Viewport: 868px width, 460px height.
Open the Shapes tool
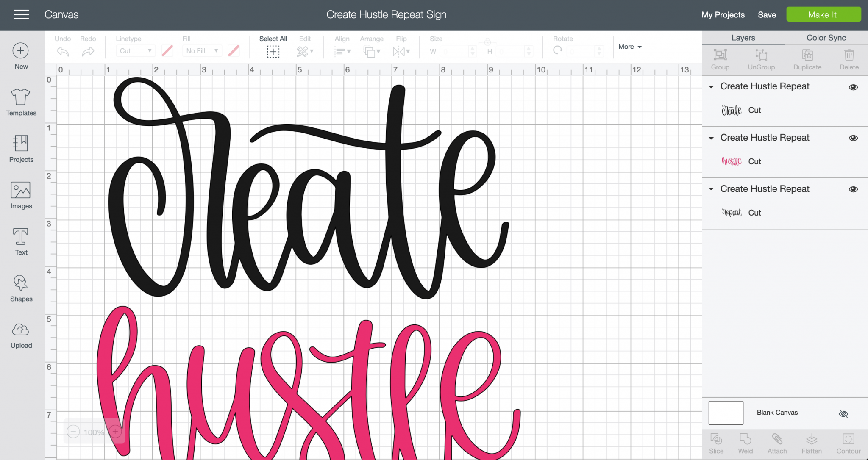click(x=20, y=283)
